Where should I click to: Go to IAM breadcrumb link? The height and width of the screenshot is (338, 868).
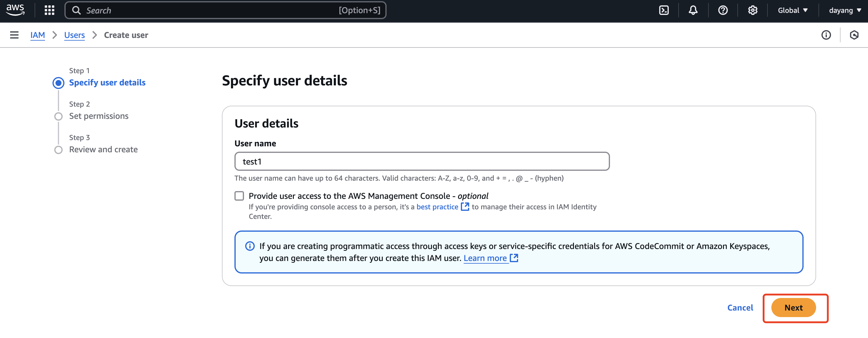[x=37, y=35]
